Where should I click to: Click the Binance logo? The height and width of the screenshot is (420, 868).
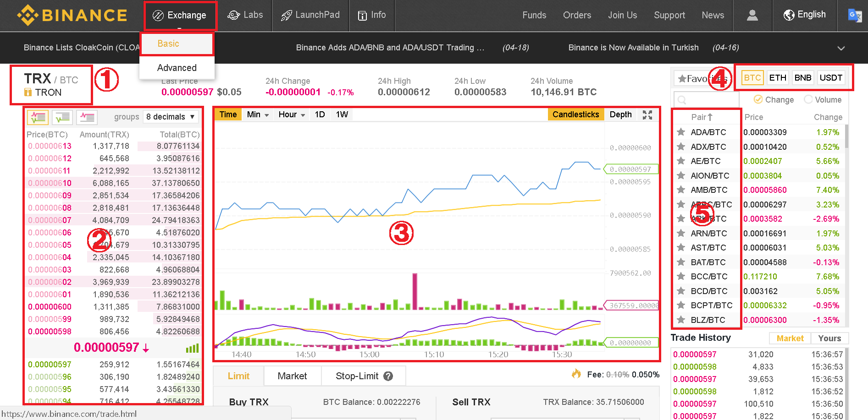(72, 15)
